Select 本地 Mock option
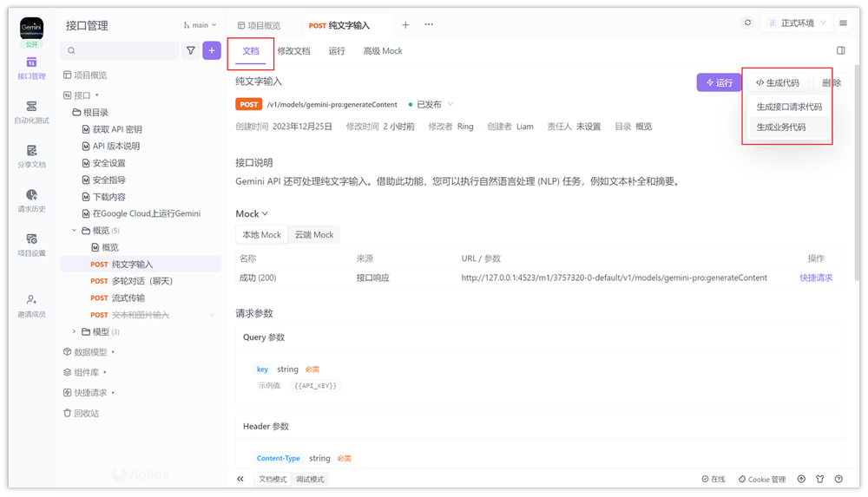Screen dimensions: 868x497 pyautogui.click(x=261, y=235)
